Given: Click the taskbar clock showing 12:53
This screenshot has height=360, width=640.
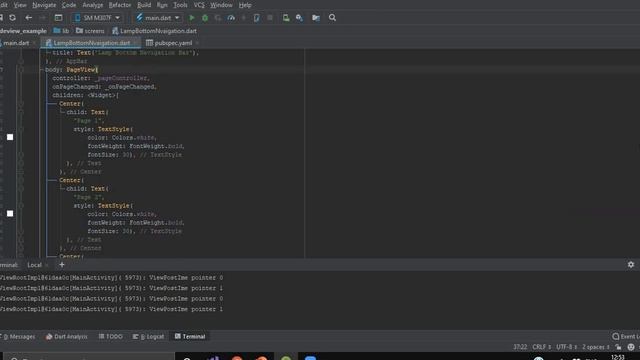Looking at the screenshot, I should pos(618,357).
